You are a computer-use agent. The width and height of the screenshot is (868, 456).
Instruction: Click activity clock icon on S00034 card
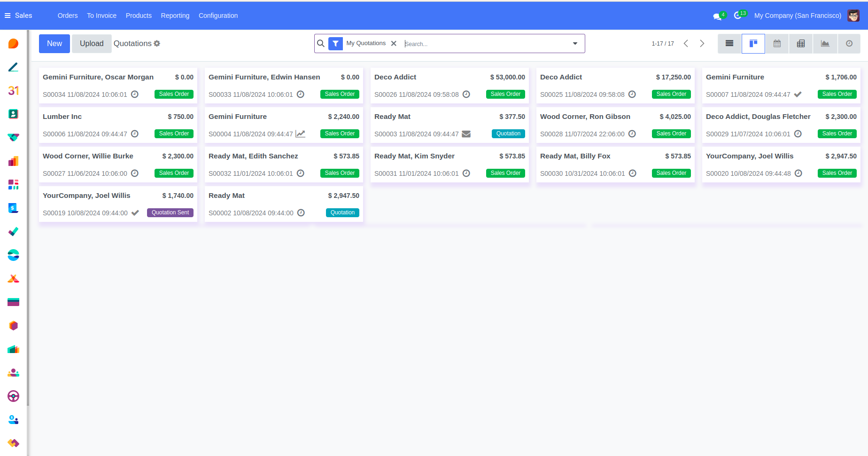135,94
